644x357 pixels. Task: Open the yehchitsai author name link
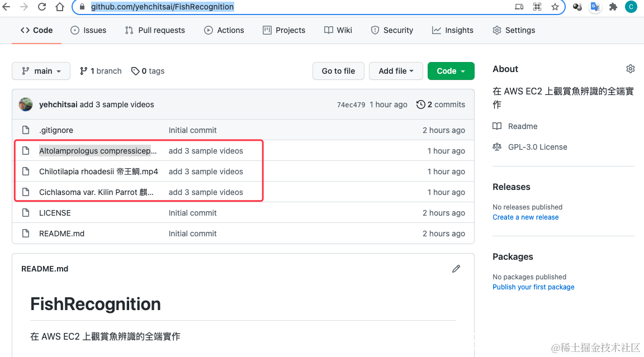pyautogui.click(x=58, y=104)
